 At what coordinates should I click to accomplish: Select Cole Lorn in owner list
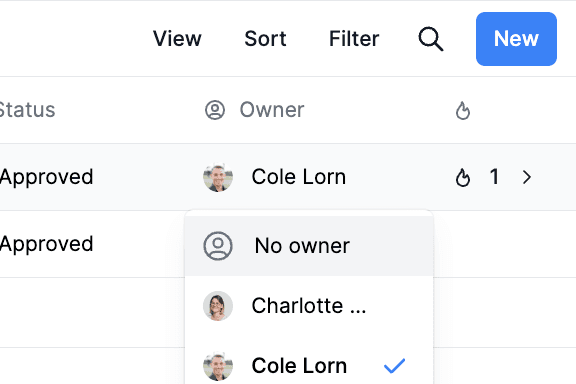tap(309, 366)
